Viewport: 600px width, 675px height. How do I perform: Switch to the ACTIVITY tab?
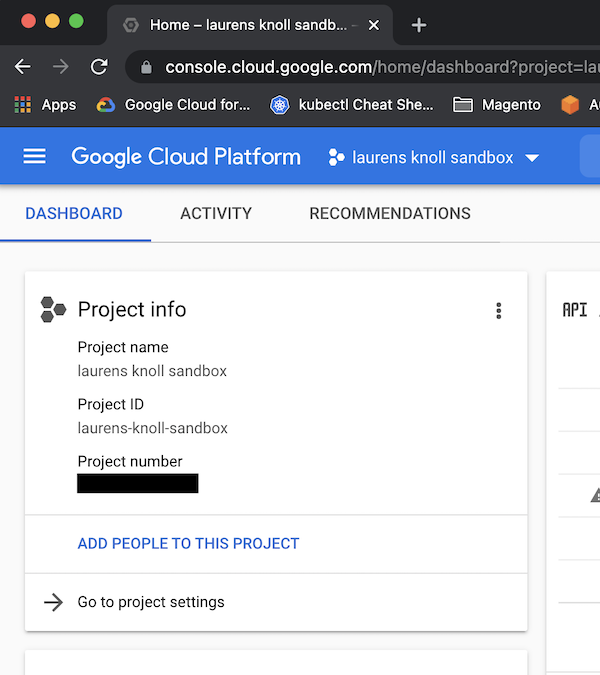[216, 214]
